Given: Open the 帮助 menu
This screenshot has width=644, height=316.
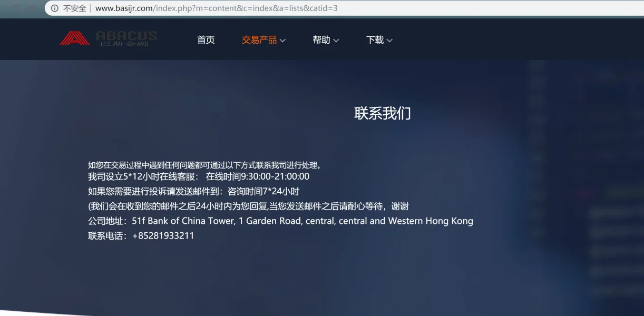Looking at the screenshot, I should pos(321,40).
